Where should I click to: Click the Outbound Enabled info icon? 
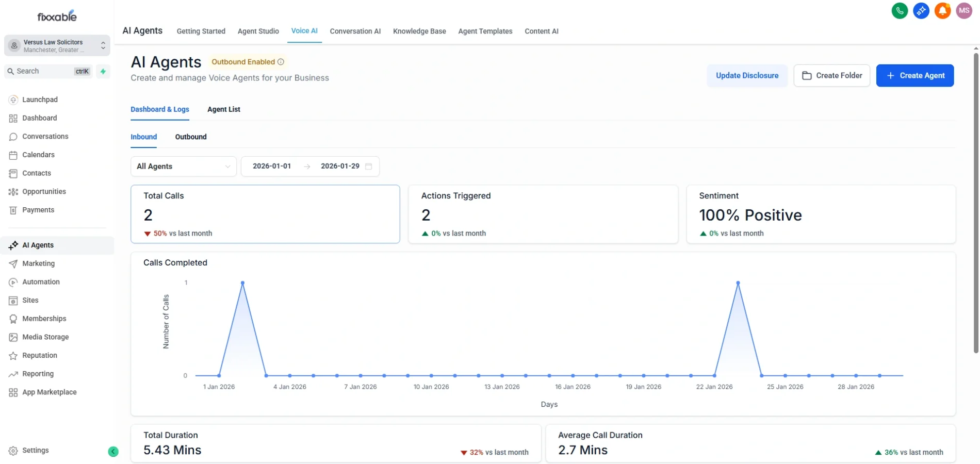coord(281,62)
